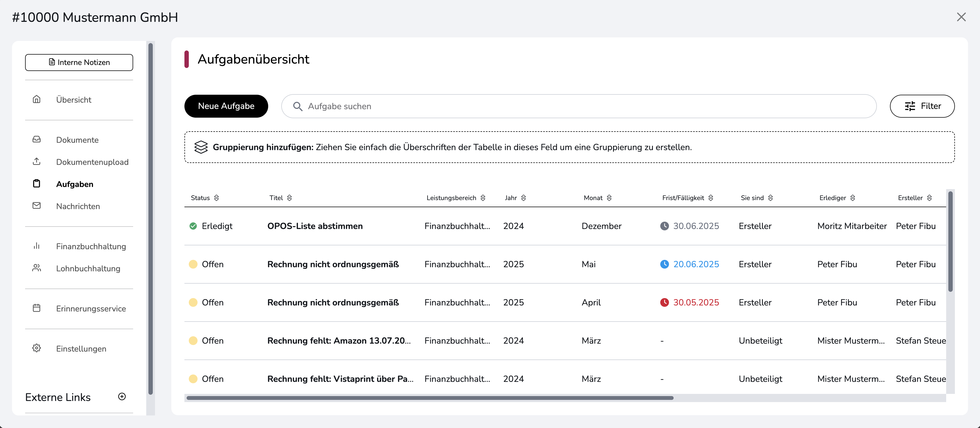Create a Neue Aufgabe
980x428 pixels.
226,106
